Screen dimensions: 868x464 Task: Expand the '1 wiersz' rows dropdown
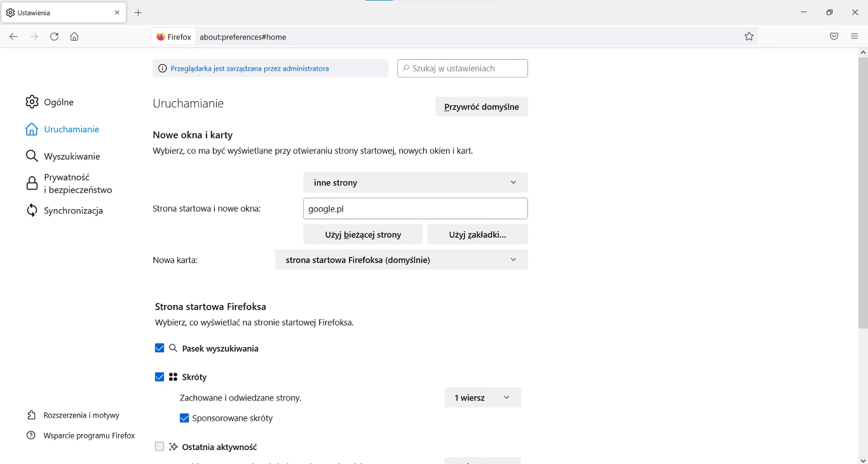pyautogui.click(x=482, y=398)
